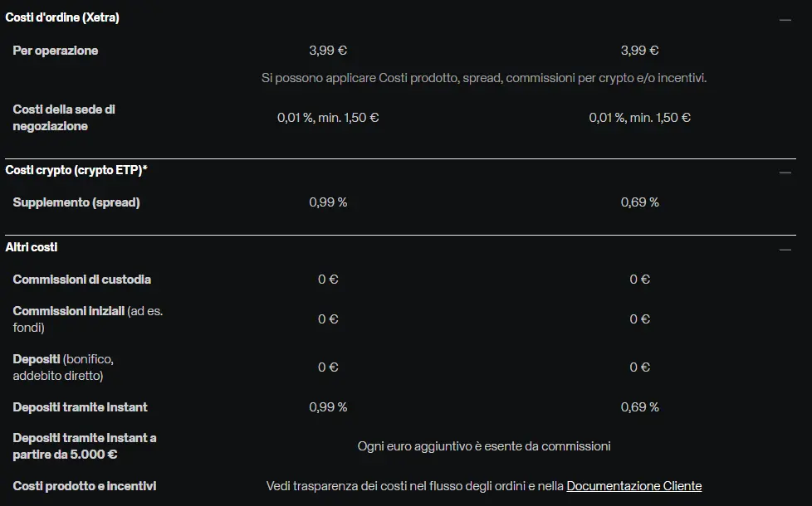Screen dimensions: 812x506
Task: Collapse the Altri costi section
Action: [x=785, y=250]
